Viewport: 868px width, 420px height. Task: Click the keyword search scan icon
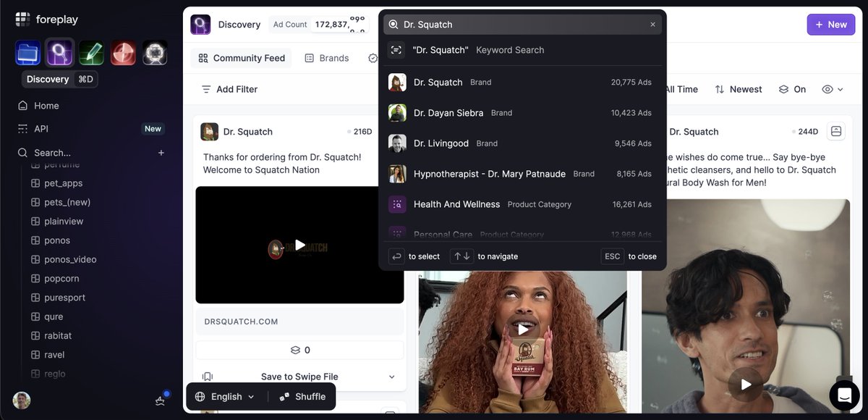(396, 50)
